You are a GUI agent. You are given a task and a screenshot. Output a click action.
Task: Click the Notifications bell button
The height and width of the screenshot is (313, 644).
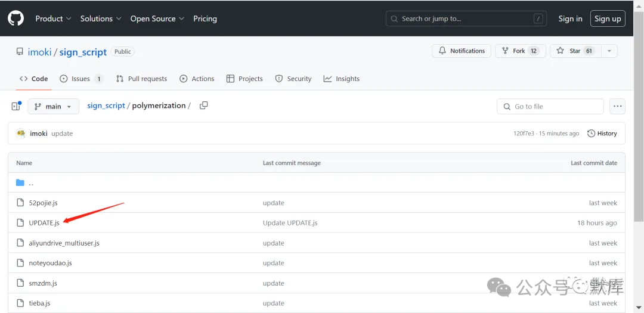click(462, 51)
